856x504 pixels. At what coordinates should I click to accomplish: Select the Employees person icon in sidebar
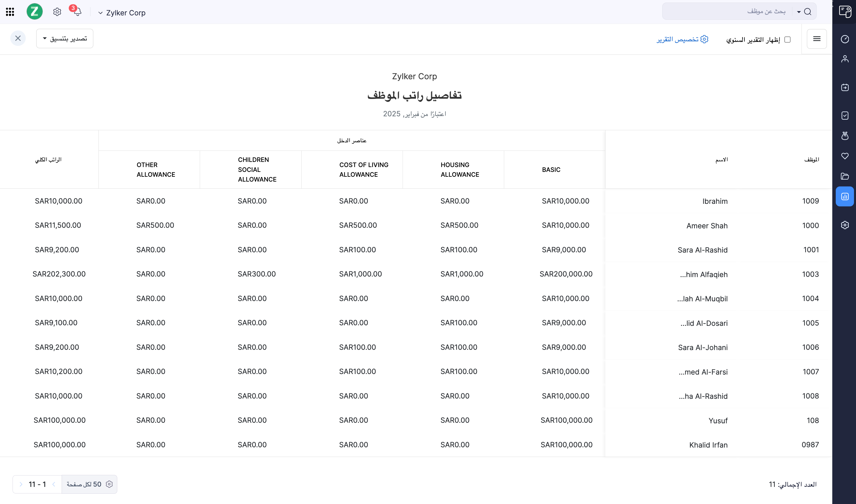[x=845, y=58]
